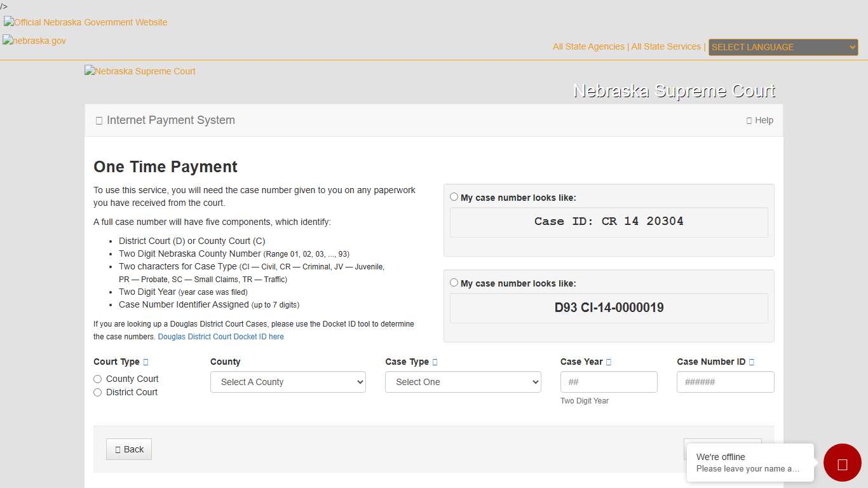Expand the Select A County dropdown
Viewport: 868px width, 488px height.
click(x=287, y=382)
